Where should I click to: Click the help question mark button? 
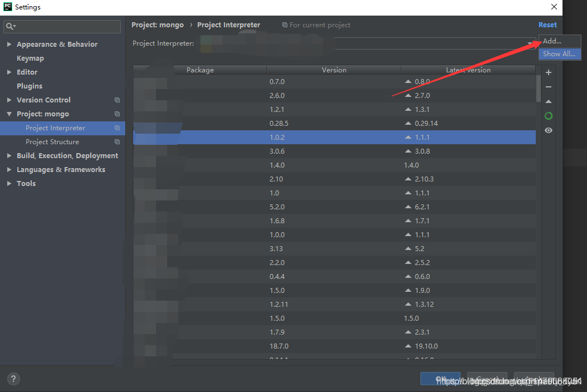pyautogui.click(x=13, y=379)
